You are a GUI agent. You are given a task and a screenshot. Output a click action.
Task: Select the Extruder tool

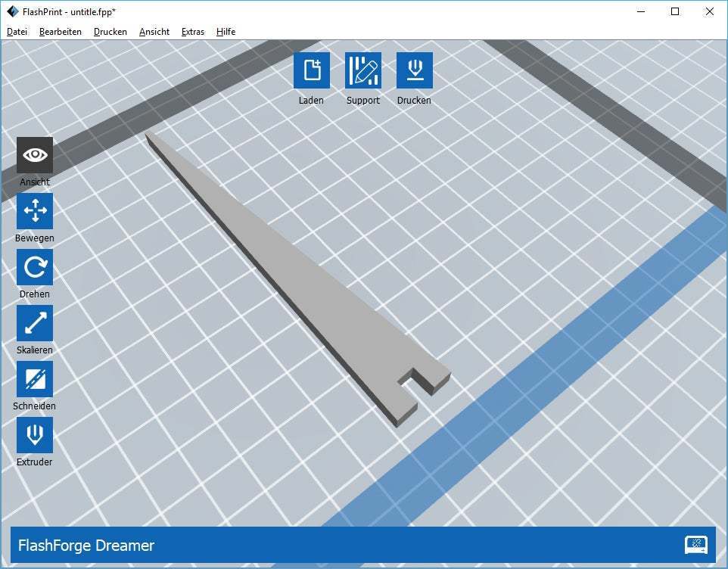35,435
